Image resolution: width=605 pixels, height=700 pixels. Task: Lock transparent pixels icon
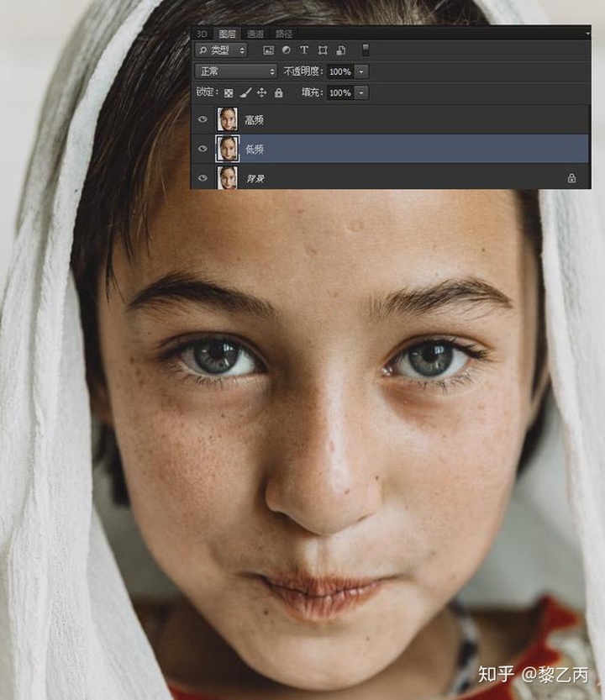pos(229,92)
